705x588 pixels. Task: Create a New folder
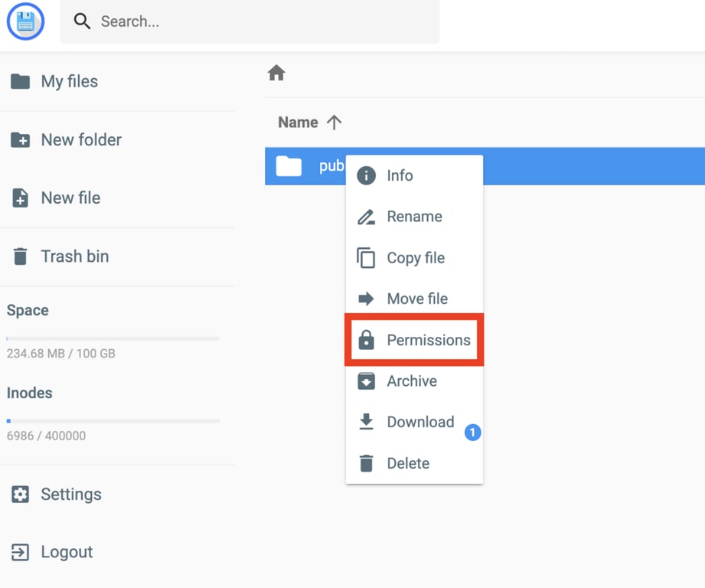(x=80, y=139)
